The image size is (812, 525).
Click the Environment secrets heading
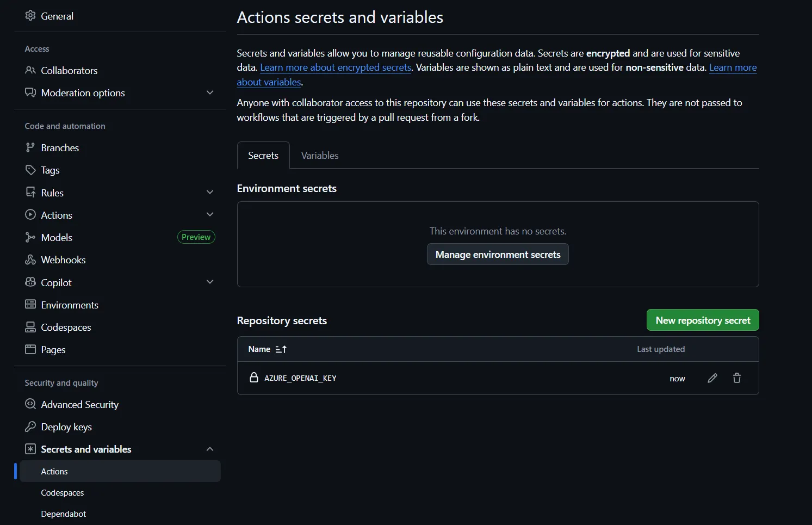click(x=287, y=188)
